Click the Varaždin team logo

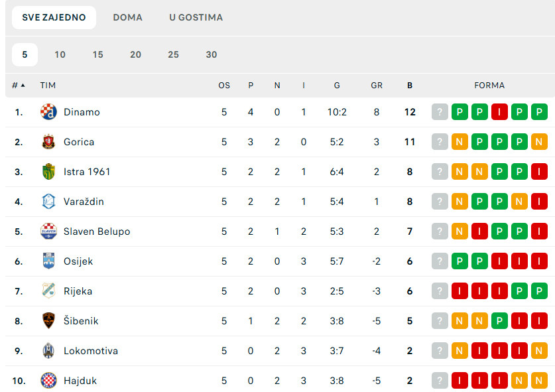point(48,202)
